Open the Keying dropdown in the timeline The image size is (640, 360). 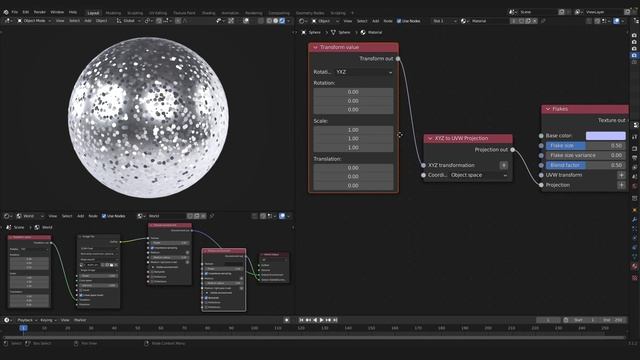[48, 320]
